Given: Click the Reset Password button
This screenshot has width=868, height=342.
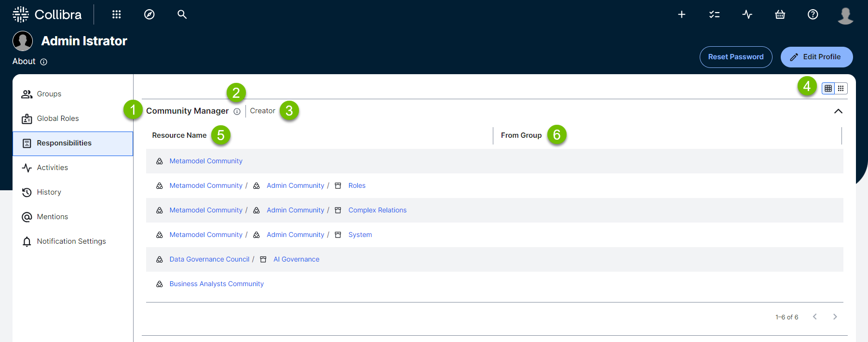Looking at the screenshot, I should click(735, 57).
